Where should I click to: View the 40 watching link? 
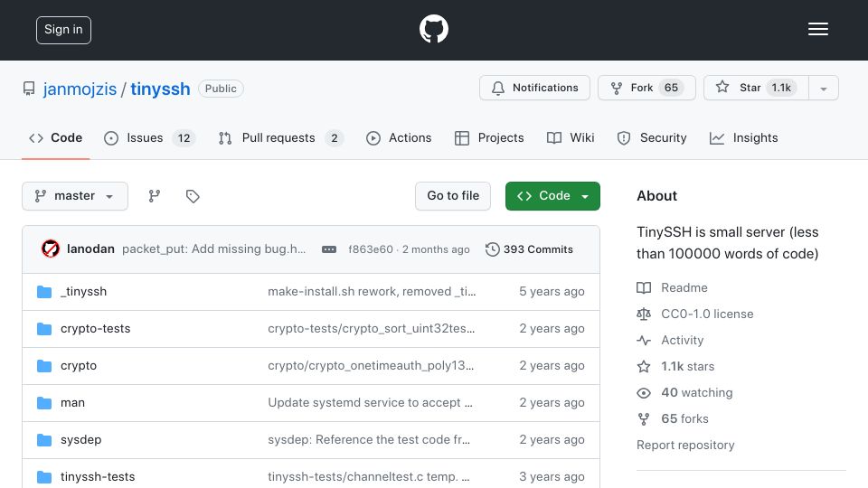684,393
